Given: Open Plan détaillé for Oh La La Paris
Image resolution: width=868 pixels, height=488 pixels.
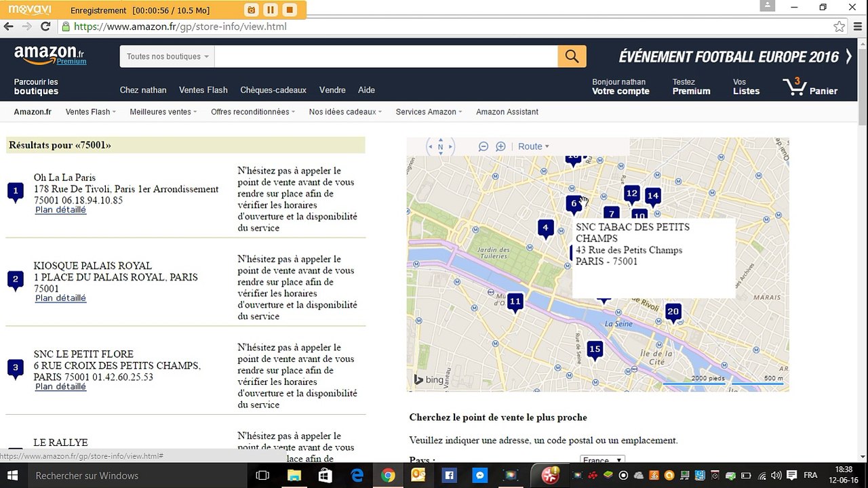Looking at the screenshot, I should [60, 210].
